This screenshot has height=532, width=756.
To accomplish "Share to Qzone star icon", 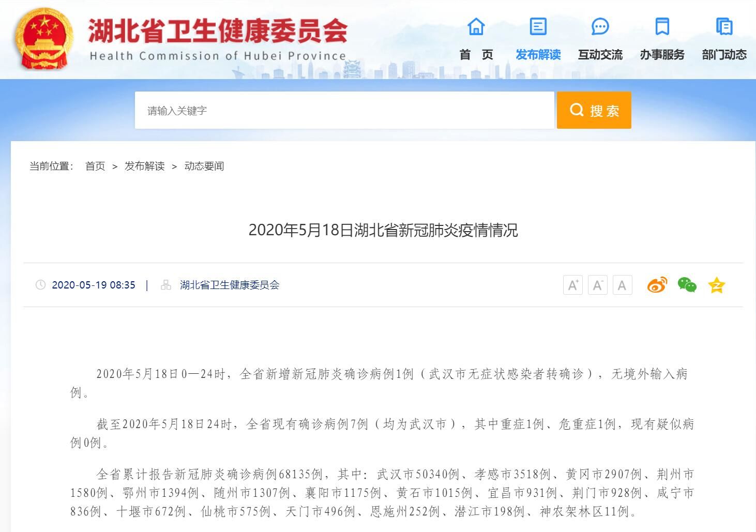I will tap(717, 285).
